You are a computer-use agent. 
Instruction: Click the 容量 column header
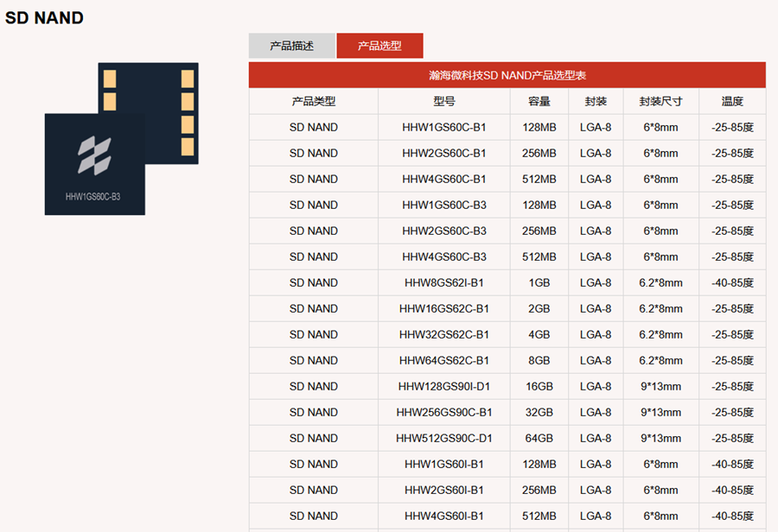point(539,101)
